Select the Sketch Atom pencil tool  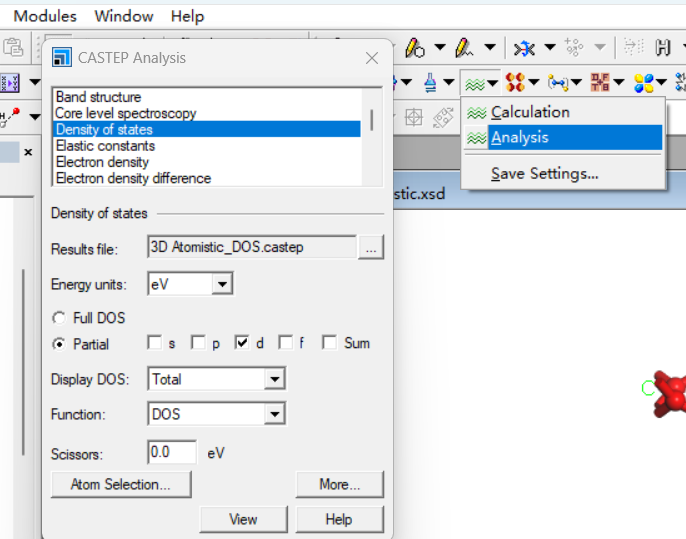[x=414, y=47]
